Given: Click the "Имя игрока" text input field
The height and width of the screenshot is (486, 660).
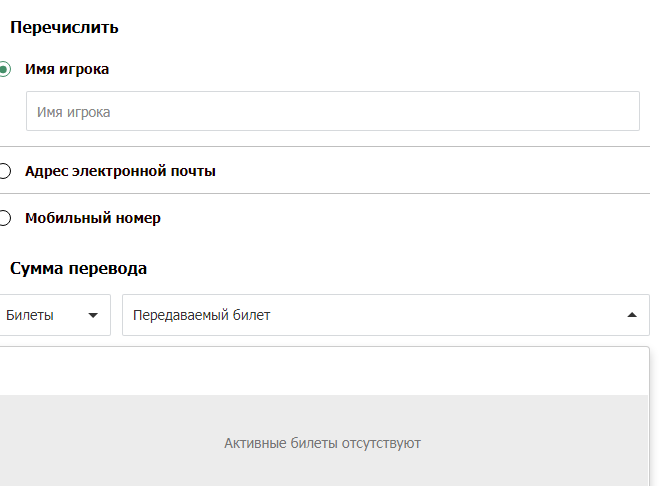Looking at the screenshot, I should (x=332, y=112).
